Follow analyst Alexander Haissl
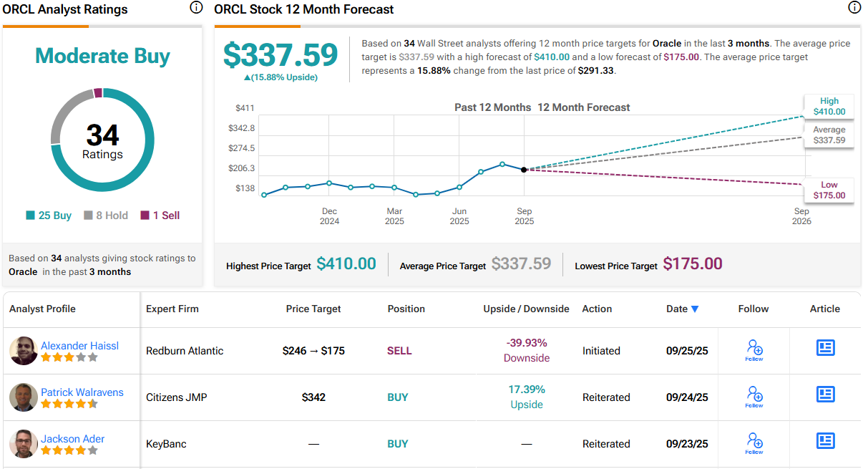The height and width of the screenshot is (469, 868). (x=754, y=350)
